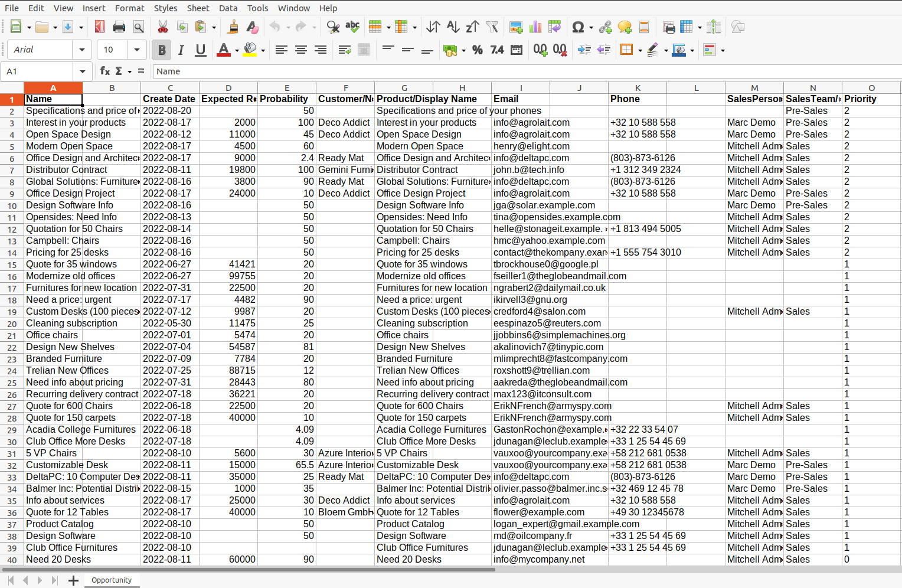Viewport: 902px width, 588px height.
Task: Sort ascending with the A-Z down arrow
Action: click(453, 27)
